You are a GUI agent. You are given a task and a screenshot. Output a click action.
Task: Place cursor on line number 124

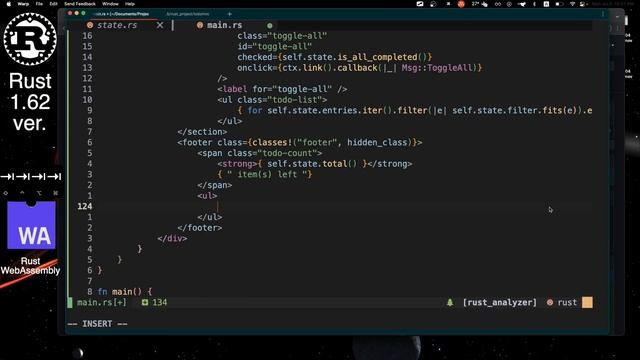pyautogui.click(x=84, y=207)
